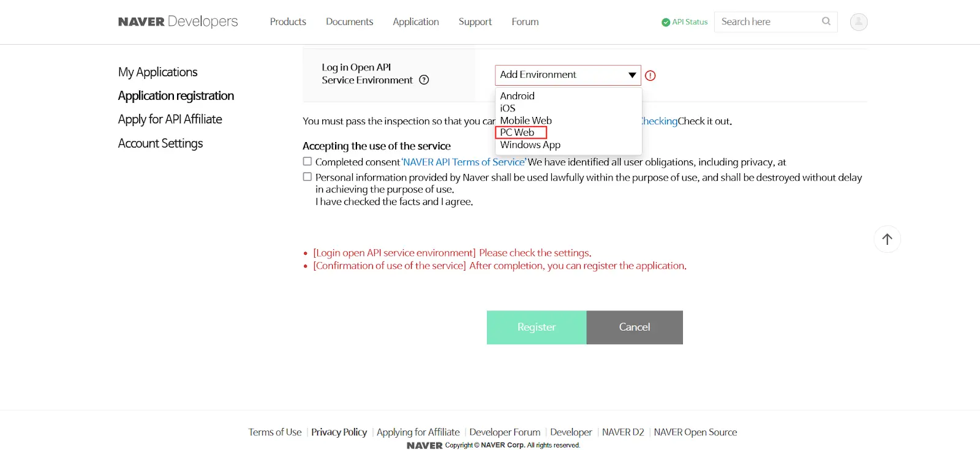Open the Documents menu
980x450 pixels.
pyautogui.click(x=349, y=22)
